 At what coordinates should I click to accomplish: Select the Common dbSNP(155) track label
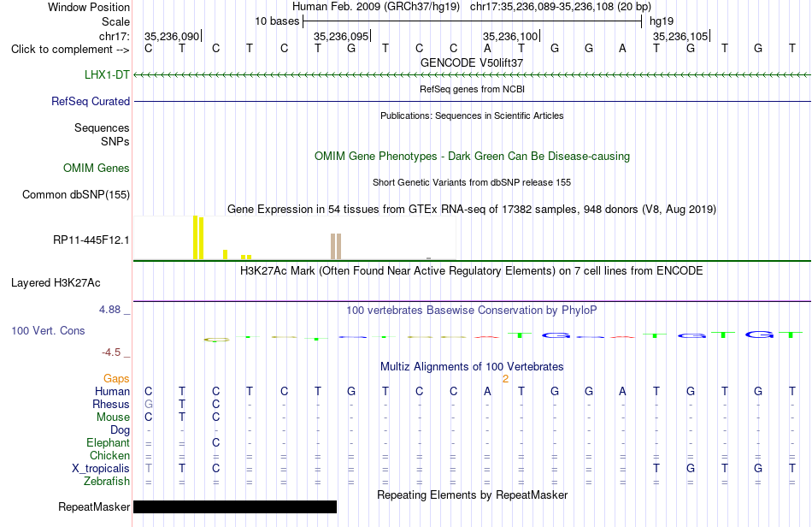75,194
